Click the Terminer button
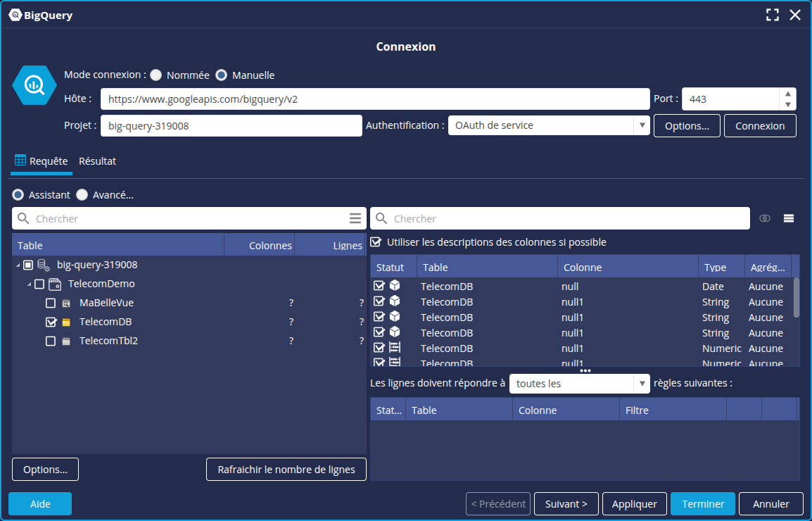812x521 pixels. [702, 503]
